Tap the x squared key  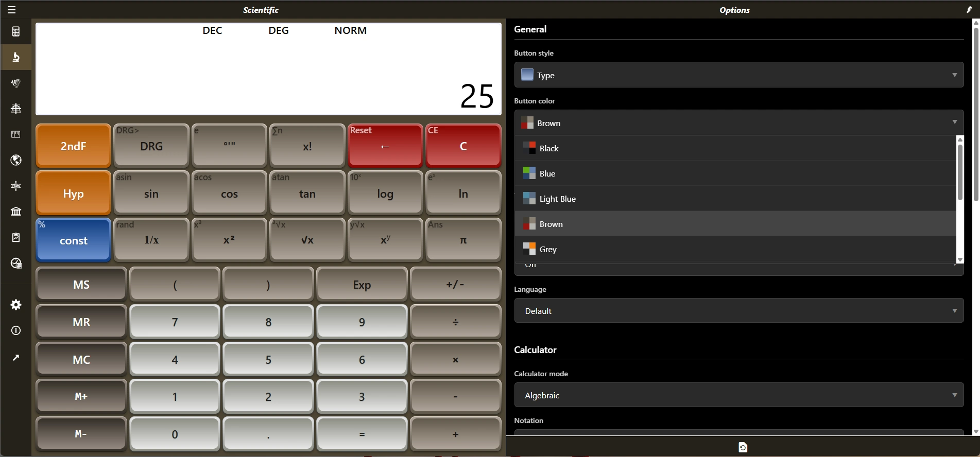[229, 240]
